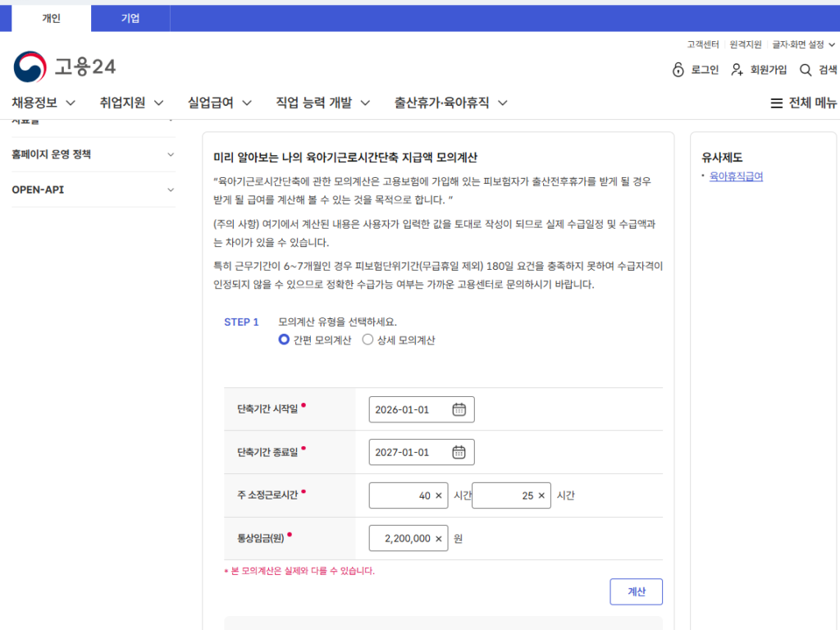840x630 pixels.
Task: Click the 고용24 logo icon
Action: point(30,67)
